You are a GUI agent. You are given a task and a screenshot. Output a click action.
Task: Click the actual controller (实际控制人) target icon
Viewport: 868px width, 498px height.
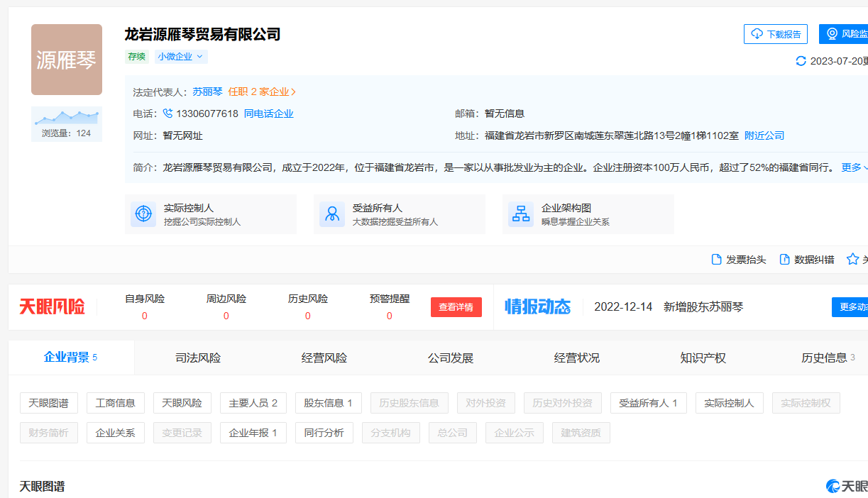pos(143,214)
